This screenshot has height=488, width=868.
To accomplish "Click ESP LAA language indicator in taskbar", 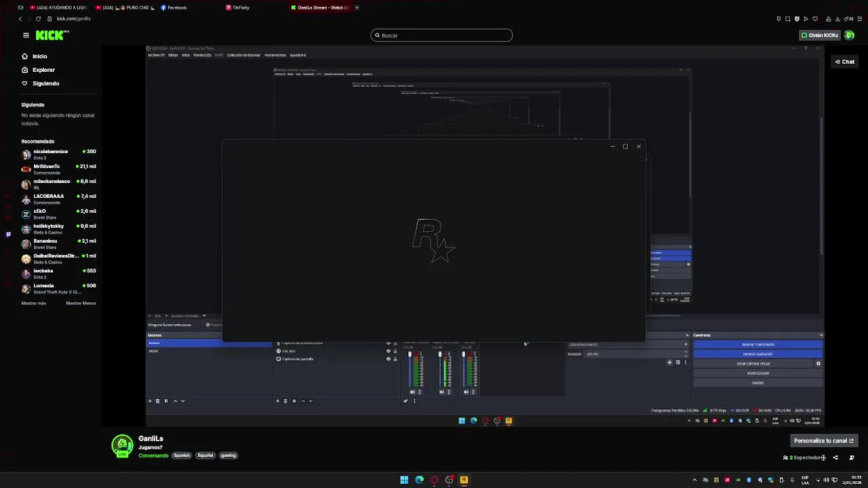I will tap(805, 480).
